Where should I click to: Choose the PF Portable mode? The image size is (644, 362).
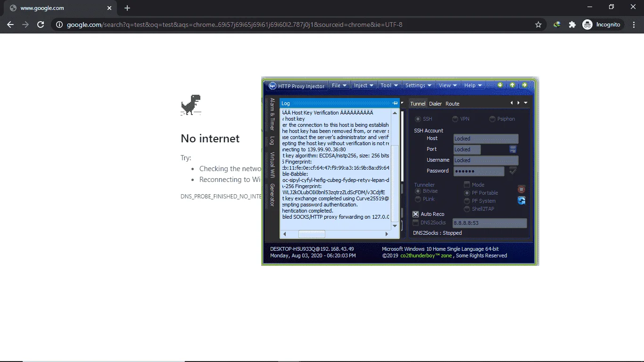point(467,193)
